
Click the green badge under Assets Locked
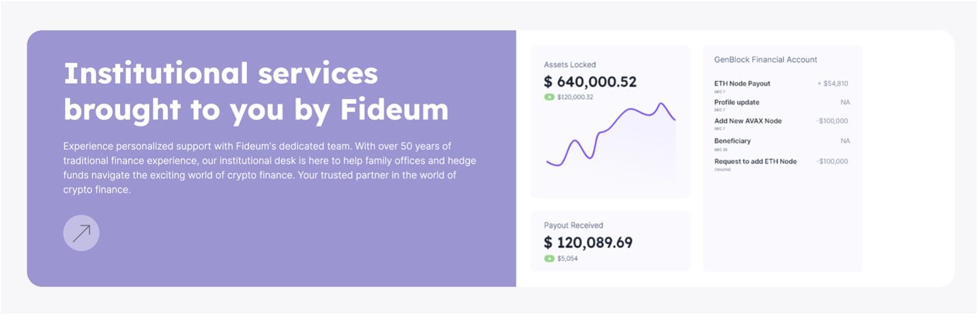[549, 97]
